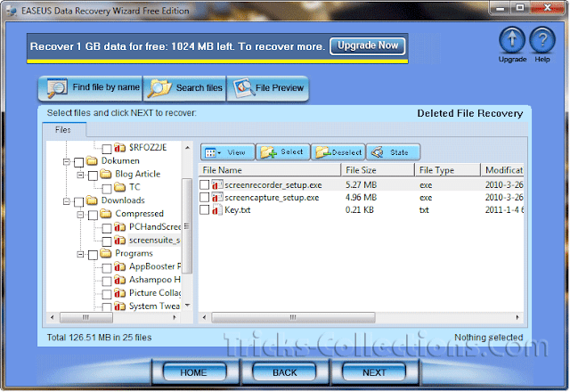Tick the Blog Article folder checkbox
This screenshot has width=570, height=392.
[x=93, y=176]
